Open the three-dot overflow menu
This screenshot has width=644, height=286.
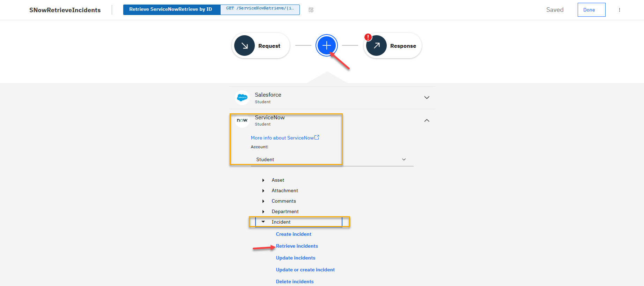620,10
